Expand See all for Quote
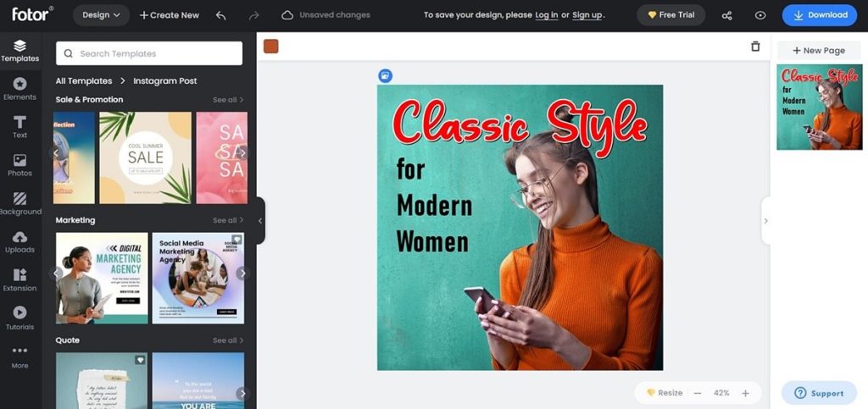The height and width of the screenshot is (409, 868). [228, 340]
